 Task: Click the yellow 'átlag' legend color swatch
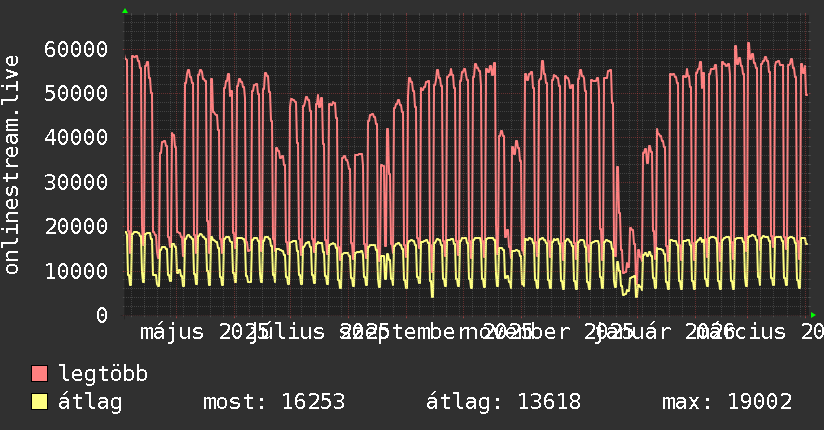(39, 402)
